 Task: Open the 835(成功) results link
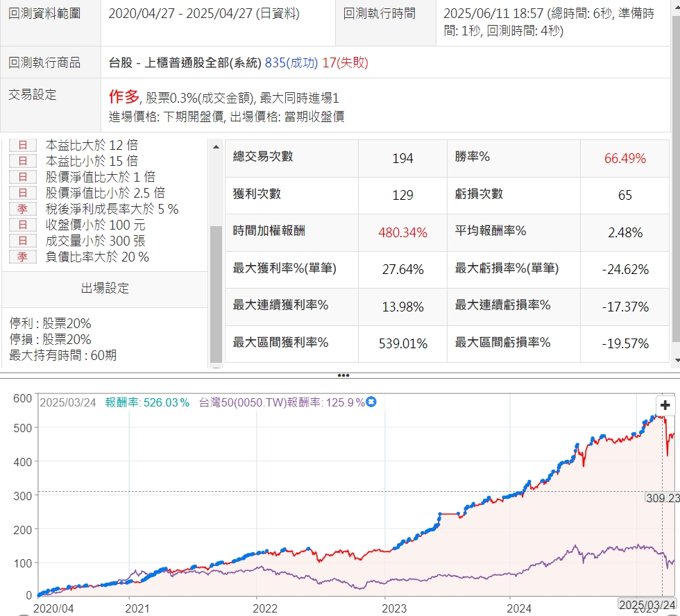coord(291,63)
